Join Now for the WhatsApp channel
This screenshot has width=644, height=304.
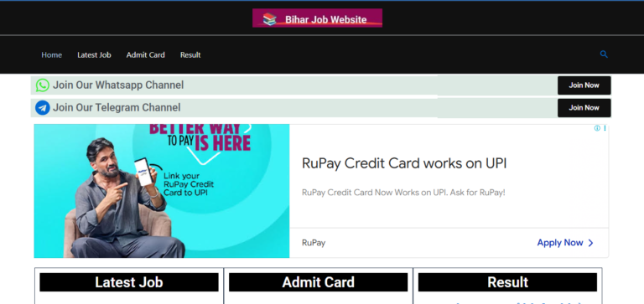[x=584, y=85]
